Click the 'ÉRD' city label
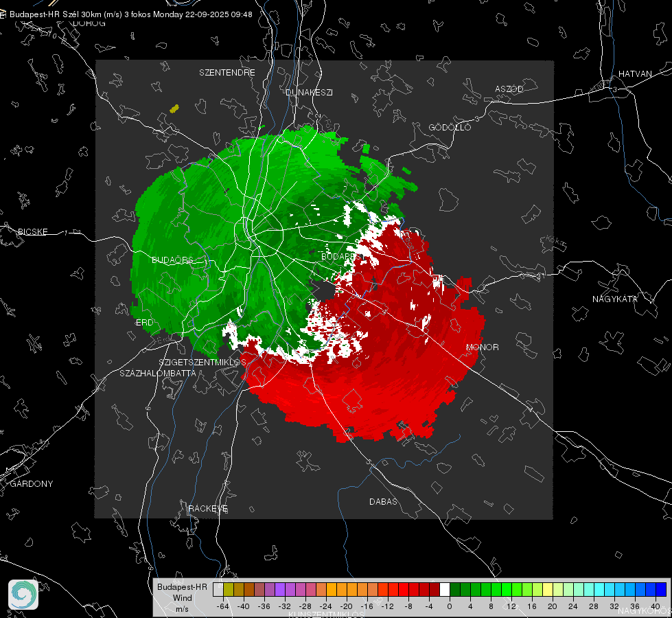The width and height of the screenshot is (672, 618). 144,323
